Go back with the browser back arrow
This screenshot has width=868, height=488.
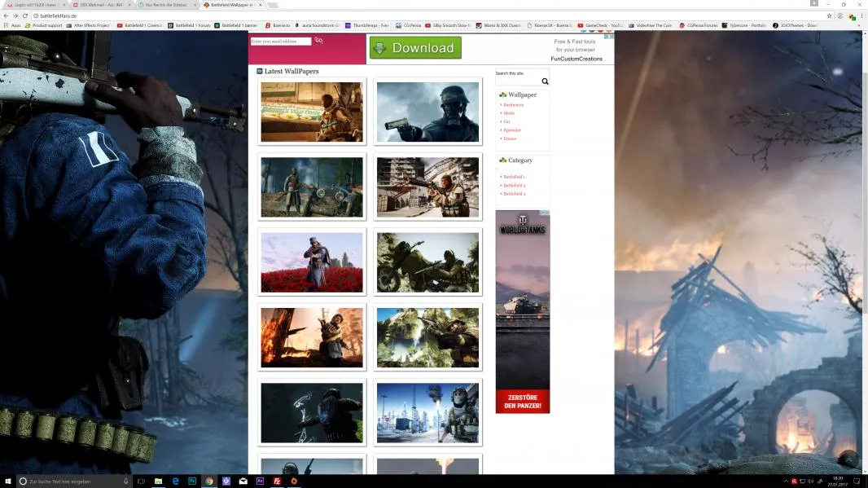point(6,16)
